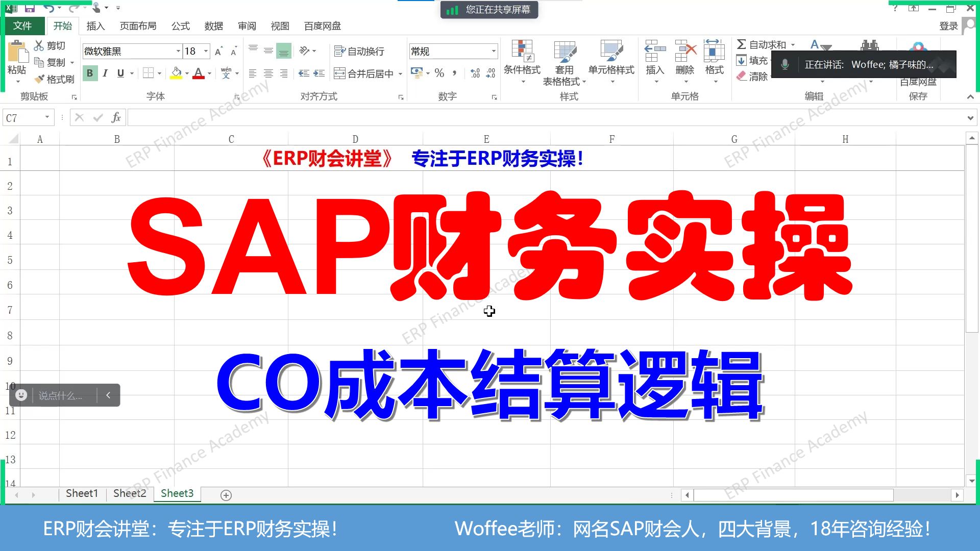
Task: Click the Sign in (登录) link
Action: click(948, 26)
